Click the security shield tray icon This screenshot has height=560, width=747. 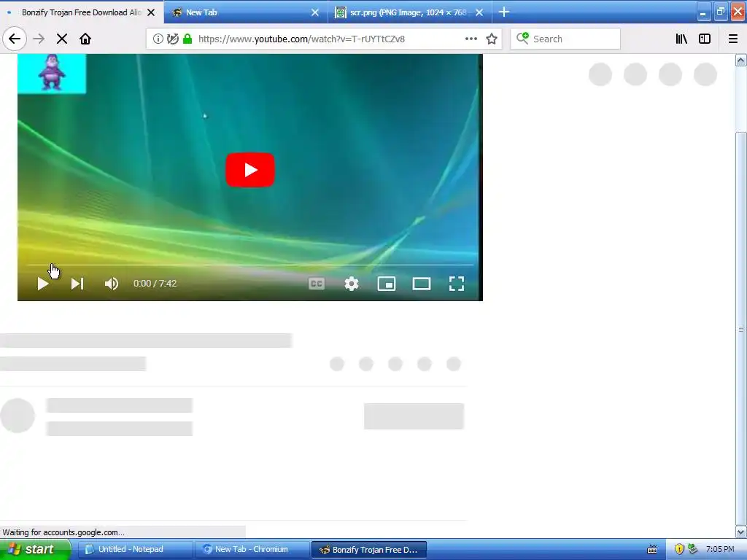click(679, 550)
